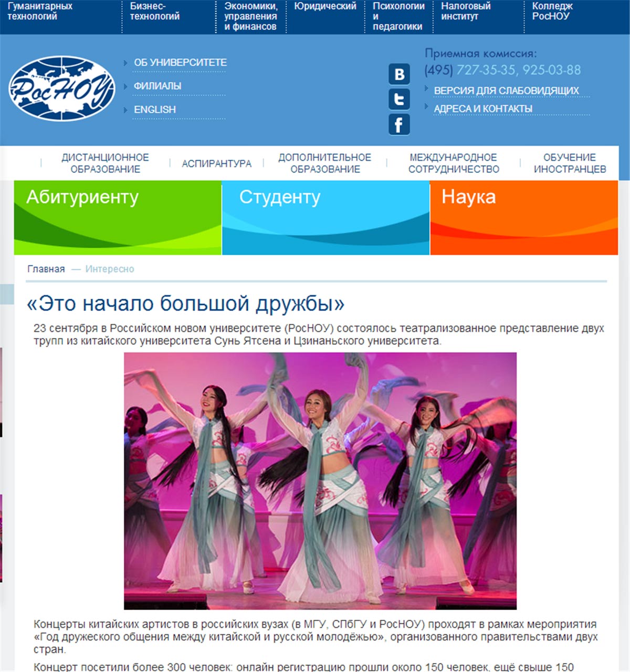The height and width of the screenshot is (672, 630).
Task: Click the VKontakte social icon
Action: (399, 74)
